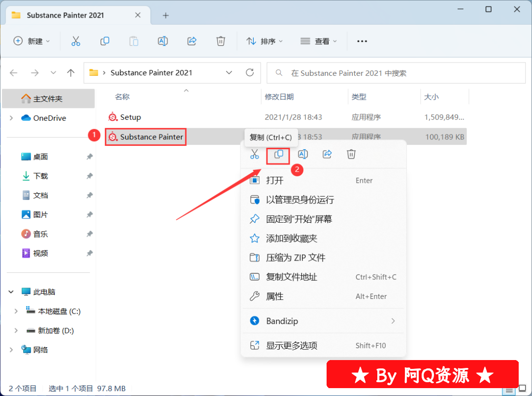Choose 属性 in the context menu
532x396 pixels.
(274, 297)
